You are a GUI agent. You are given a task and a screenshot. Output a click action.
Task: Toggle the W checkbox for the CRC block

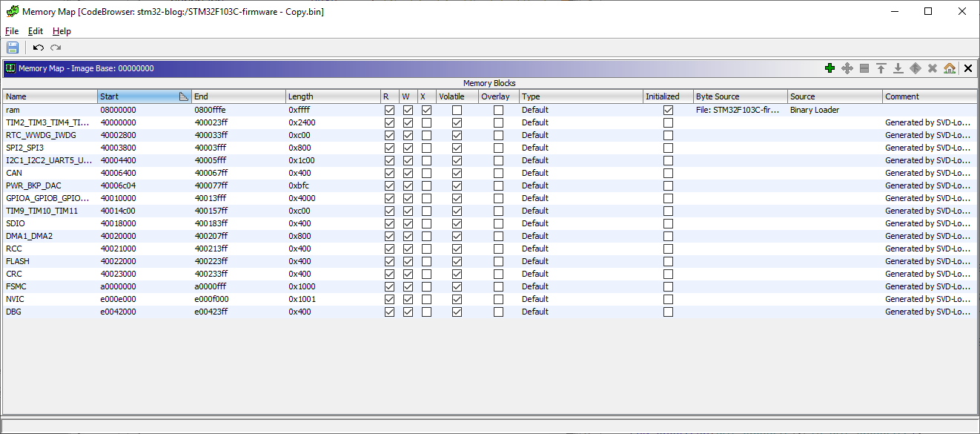click(408, 274)
